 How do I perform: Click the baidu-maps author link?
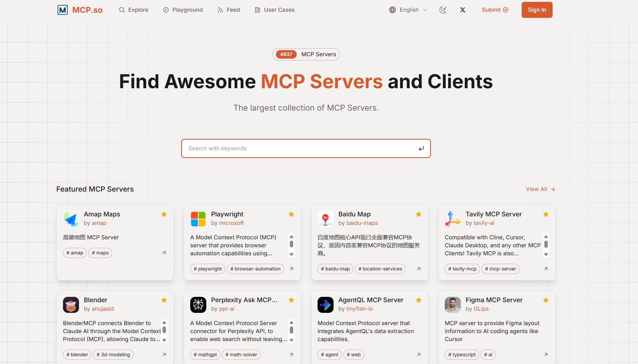point(362,223)
